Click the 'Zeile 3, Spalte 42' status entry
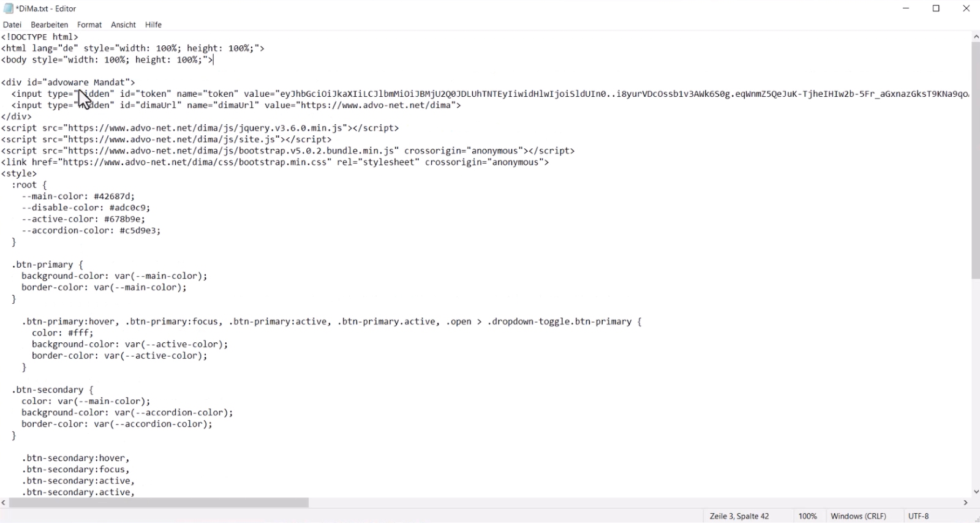The height and width of the screenshot is (523, 980). click(739, 516)
